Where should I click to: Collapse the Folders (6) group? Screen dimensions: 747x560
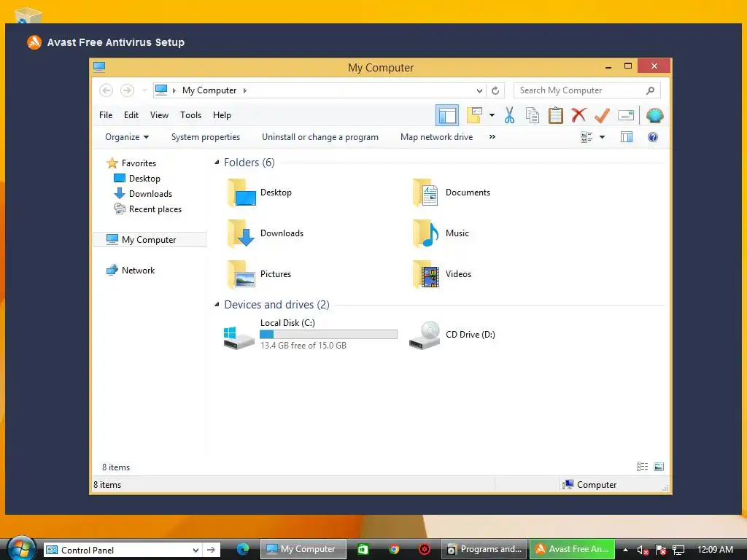tap(217, 163)
